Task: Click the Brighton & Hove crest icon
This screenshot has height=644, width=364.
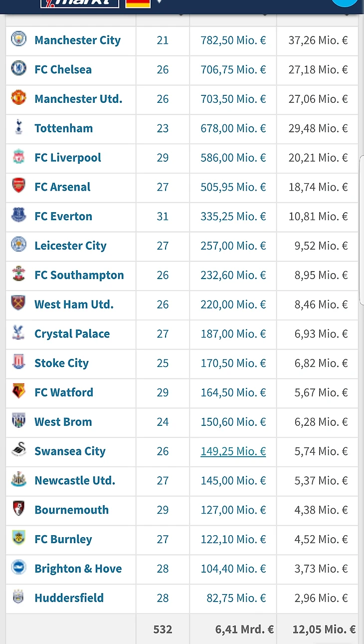Action: point(18,568)
